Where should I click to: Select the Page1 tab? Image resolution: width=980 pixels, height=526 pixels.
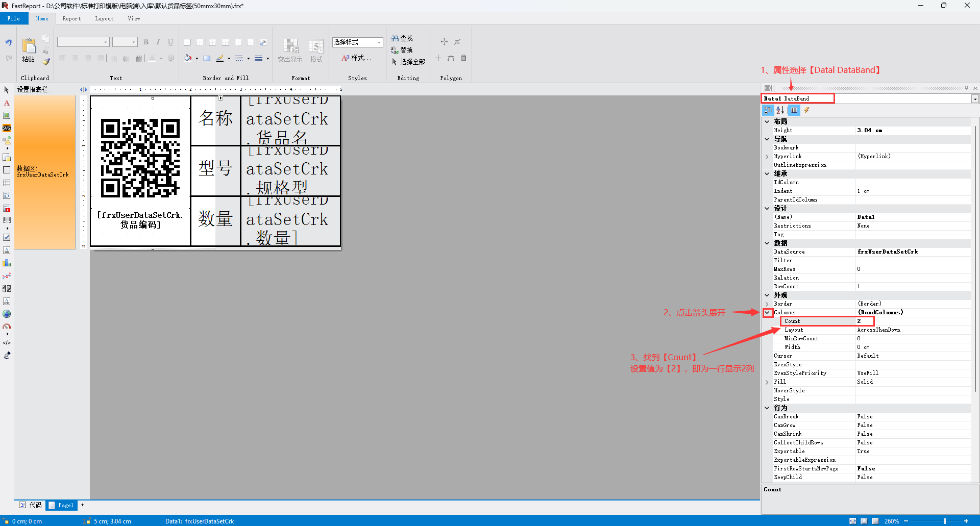pyautogui.click(x=62, y=505)
